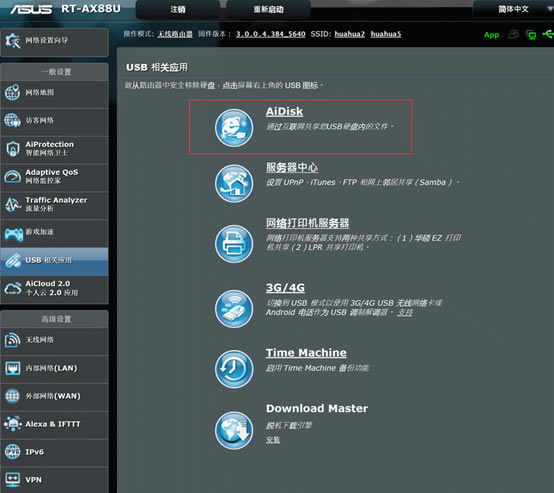Select the Adaptive QoS menu item
Screen dimensions: 554x493
(x=54, y=177)
